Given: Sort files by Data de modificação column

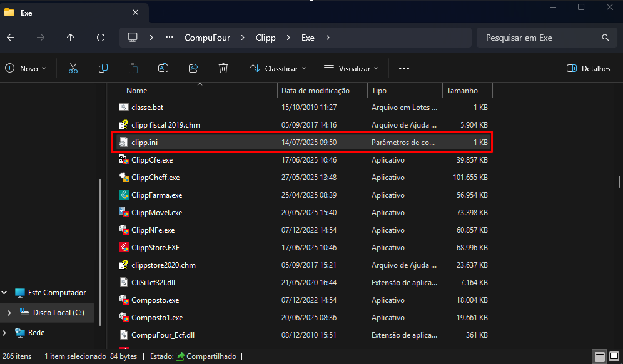Looking at the screenshot, I should tap(315, 91).
